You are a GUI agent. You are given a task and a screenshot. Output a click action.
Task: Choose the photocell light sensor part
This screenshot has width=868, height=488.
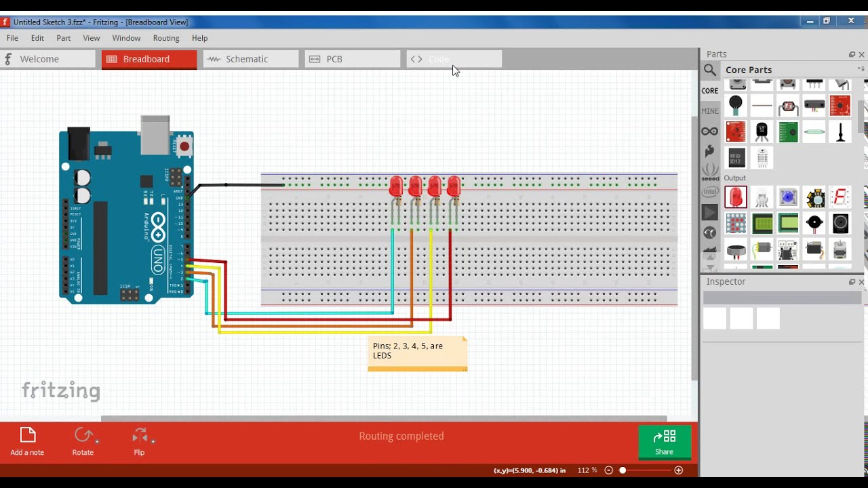point(788,106)
